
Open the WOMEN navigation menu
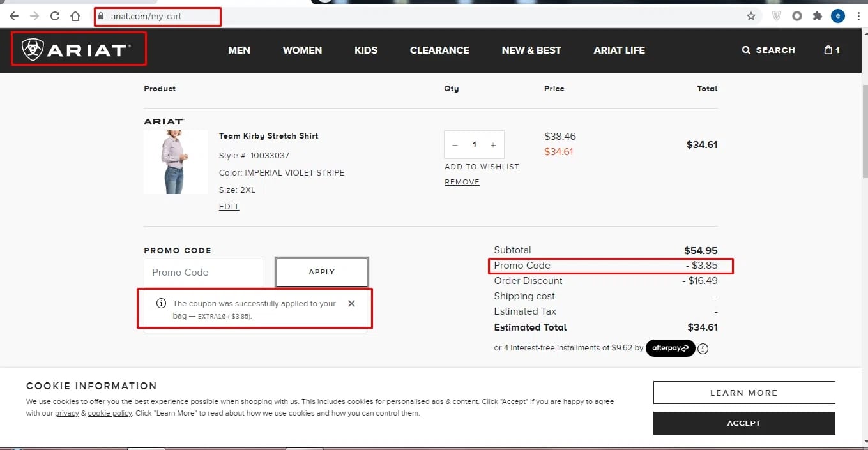pos(302,50)
